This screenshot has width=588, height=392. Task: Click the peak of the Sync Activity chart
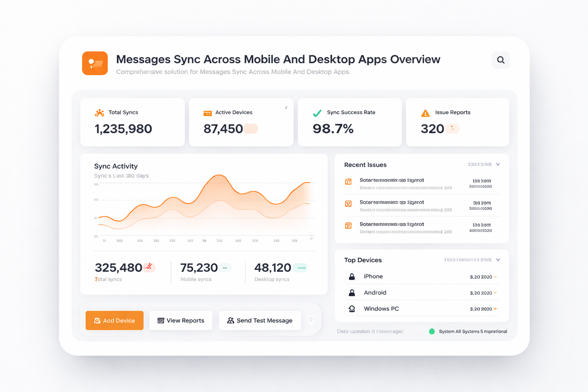[x=219, y=175]
